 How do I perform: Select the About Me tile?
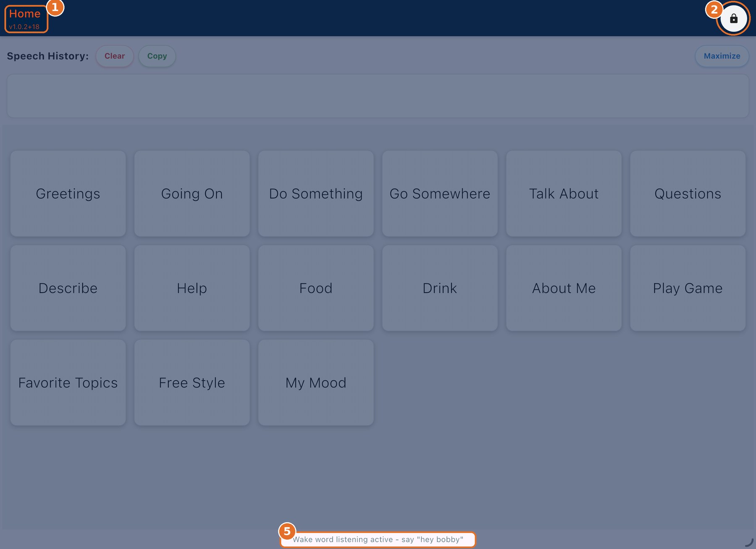tap(564, 288)
